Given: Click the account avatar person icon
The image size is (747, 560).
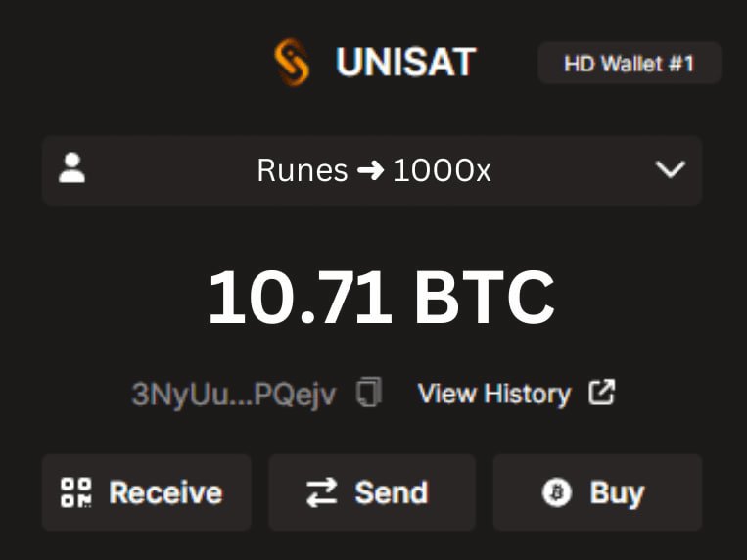Looking at the screenshot, I should coord(71,167).
